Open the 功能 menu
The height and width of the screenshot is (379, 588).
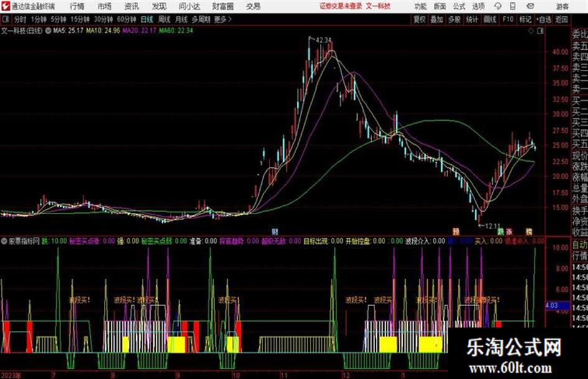421,6
